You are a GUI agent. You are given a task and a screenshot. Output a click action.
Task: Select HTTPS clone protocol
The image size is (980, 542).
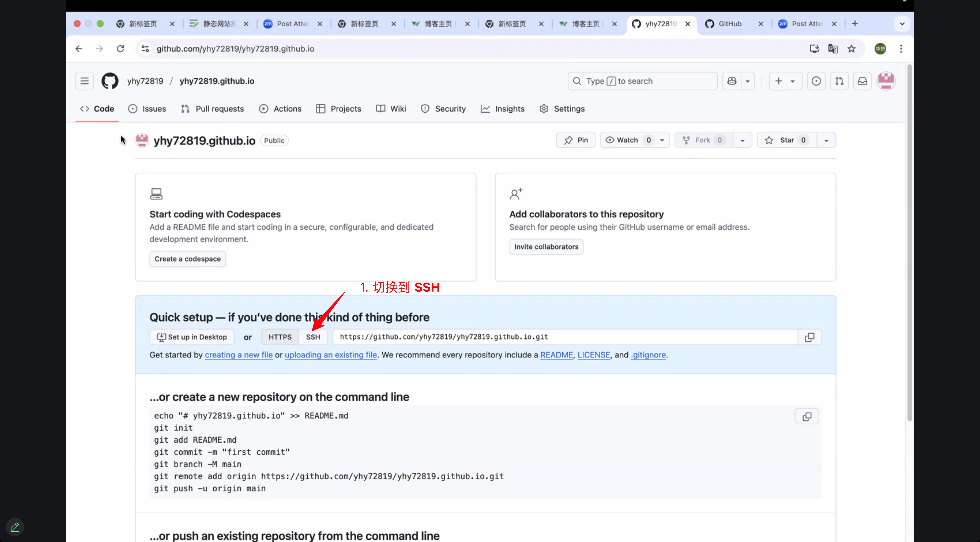(x=280, y=337)
